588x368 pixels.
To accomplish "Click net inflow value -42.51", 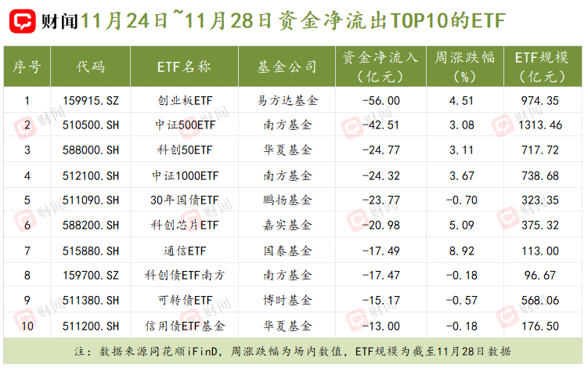I will point(381,125).
